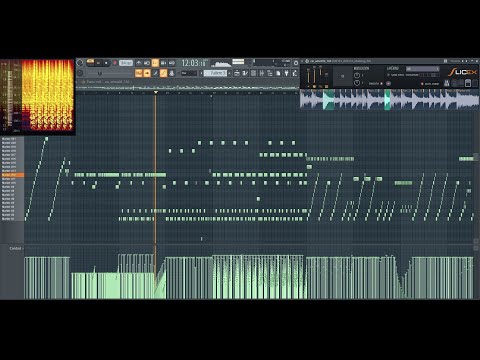Toggle the orange link icon beside the pencil icon
The image size is (480, 360).
click(163, 73)
